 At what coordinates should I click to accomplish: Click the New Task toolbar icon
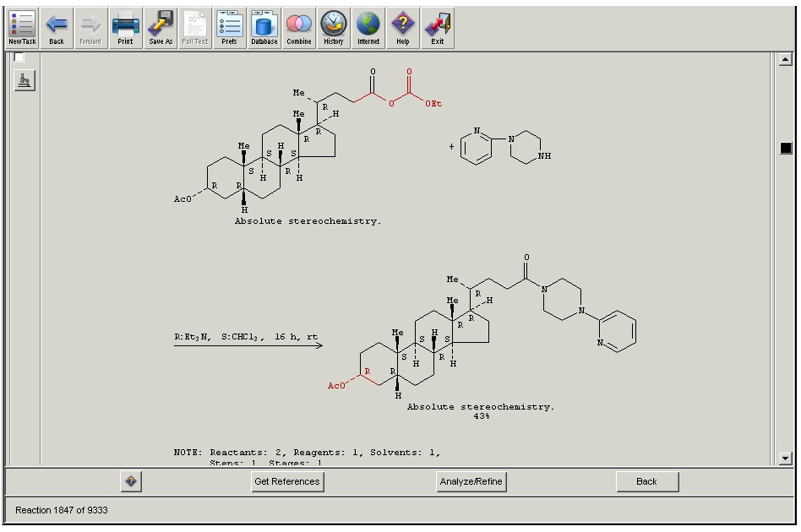tap(22, 28)
